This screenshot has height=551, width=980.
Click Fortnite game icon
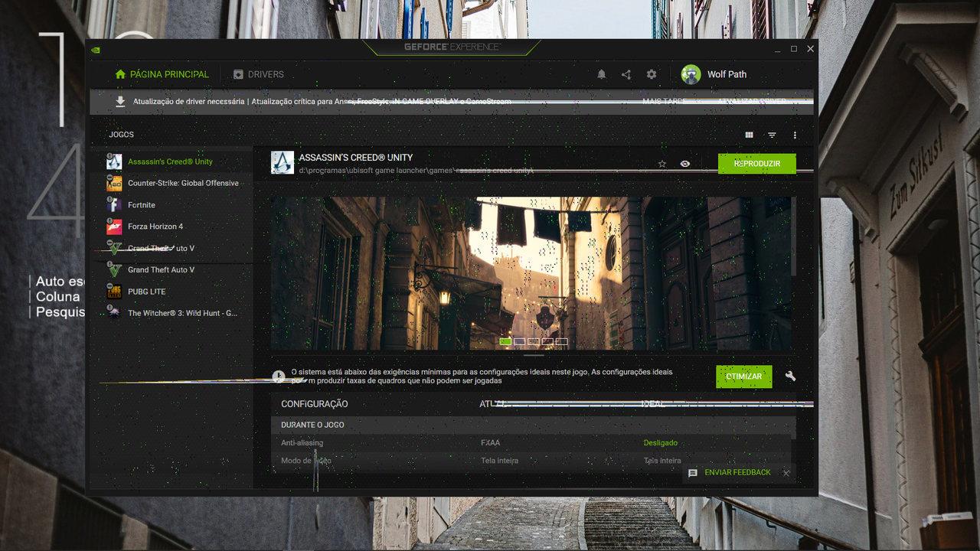(x=114, y=205)
